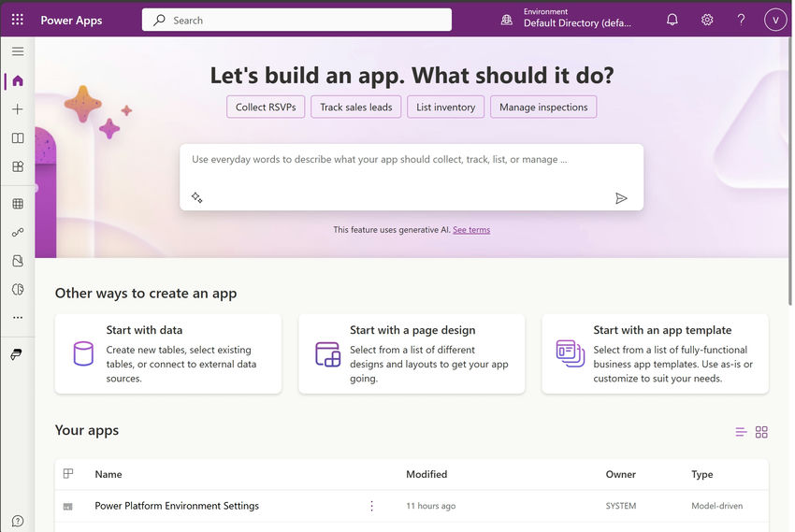Open the Start with data card

pyautogui.click(x=168, y=353)
